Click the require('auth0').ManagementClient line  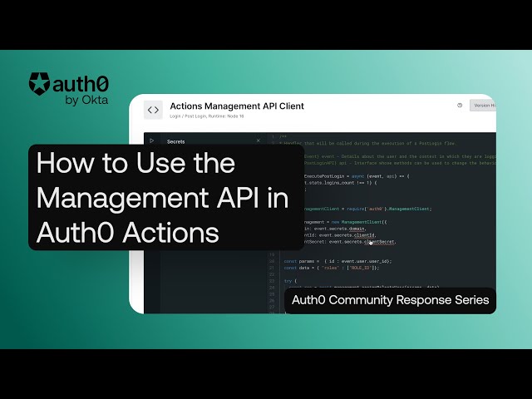click(x=367, y=209)
